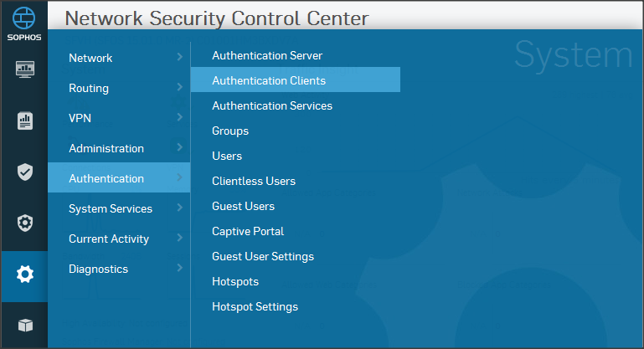The width and height of the screenshot is (644, 349).
Task: Open the Administration menu item
Action: [x=106, y=148]
